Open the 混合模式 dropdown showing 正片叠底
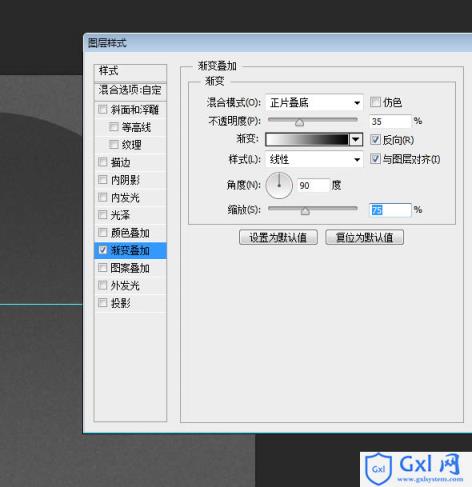The height and width of the screenshot is (487, 472). click(314, 103)
